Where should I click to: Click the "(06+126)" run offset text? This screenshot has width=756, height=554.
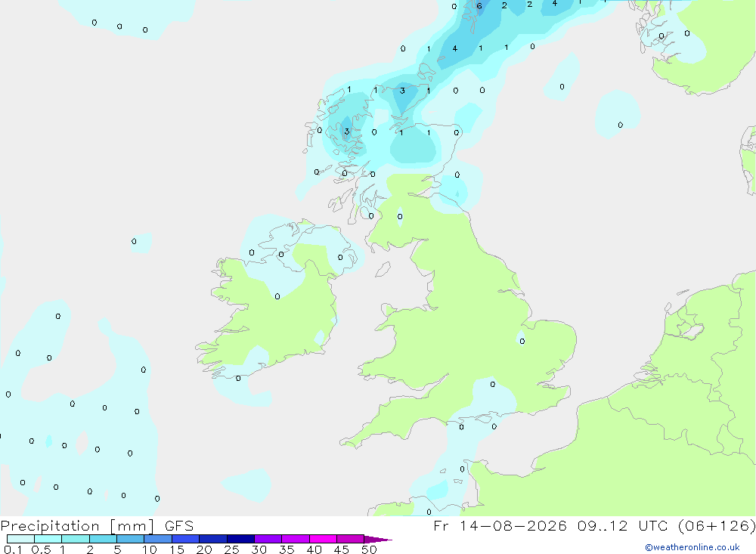click(x=717, y=525)
